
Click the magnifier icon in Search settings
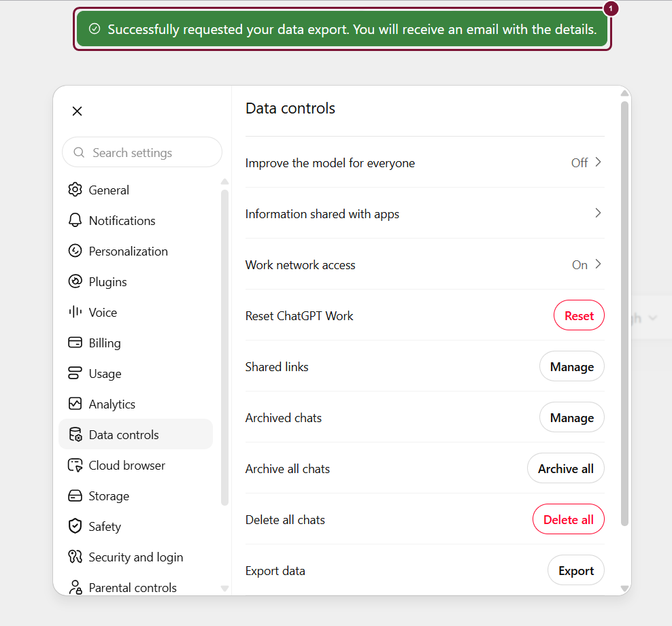pyautogui.click(x=79, y=152)
